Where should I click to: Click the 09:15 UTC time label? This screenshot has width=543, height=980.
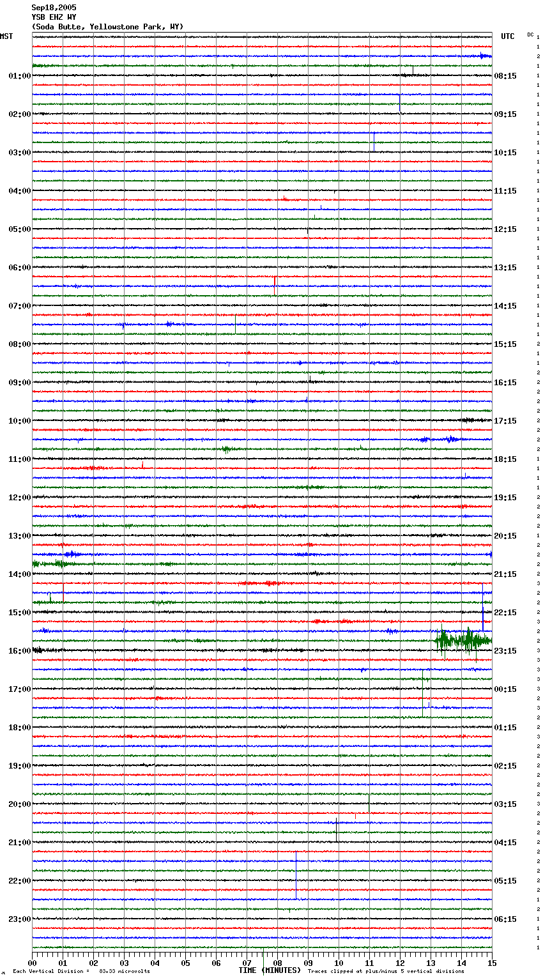tap(505, 114)
